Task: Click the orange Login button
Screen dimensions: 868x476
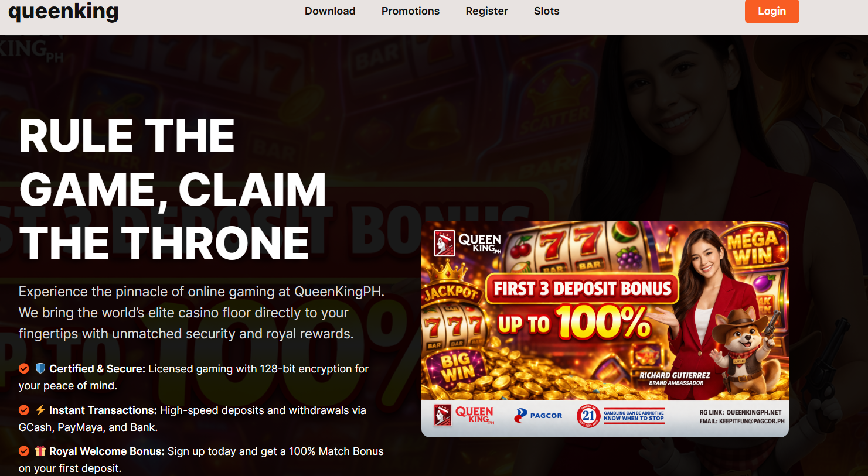Action: click(771, 11)
